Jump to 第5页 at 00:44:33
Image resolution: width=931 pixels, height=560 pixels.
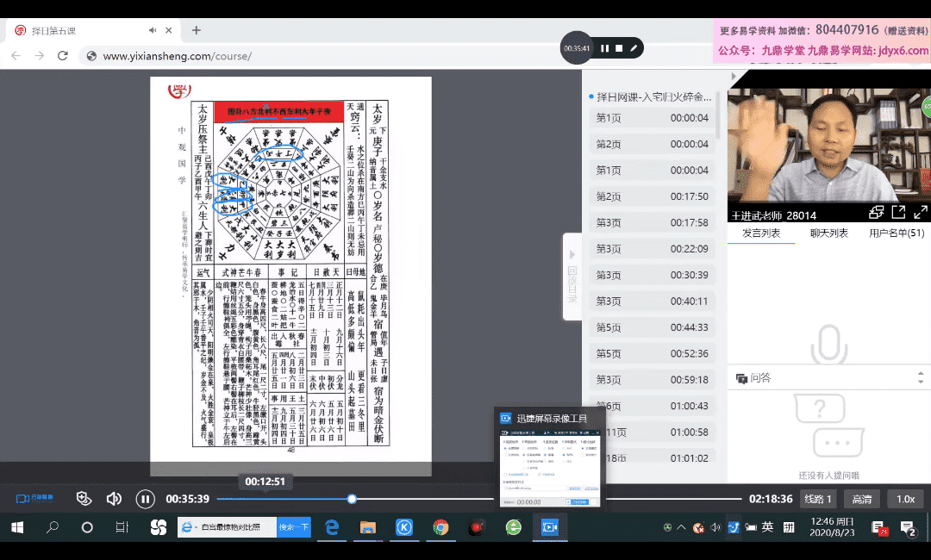click(x=651, y=327)
